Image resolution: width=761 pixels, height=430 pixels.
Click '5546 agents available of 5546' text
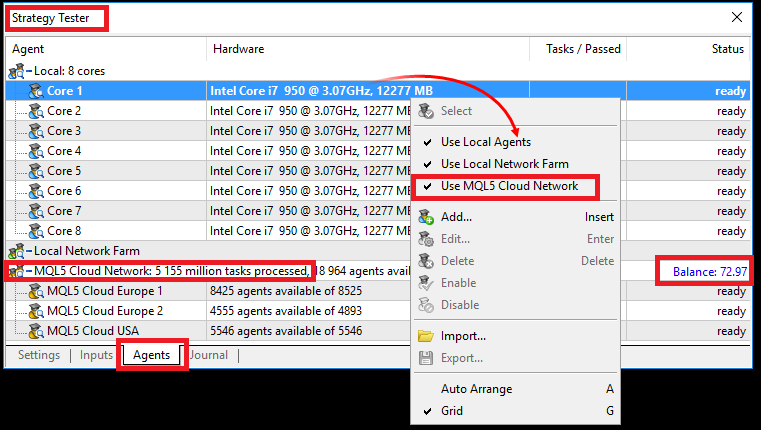286,331
